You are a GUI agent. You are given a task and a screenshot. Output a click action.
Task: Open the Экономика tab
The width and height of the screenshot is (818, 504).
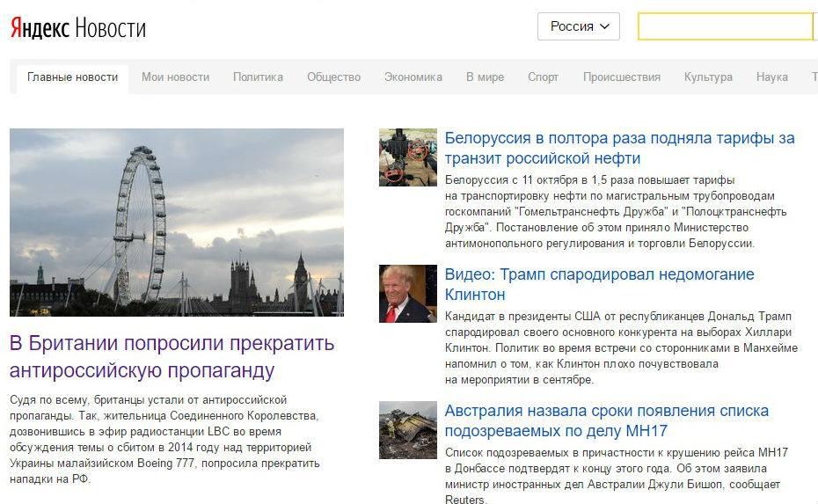413,77
